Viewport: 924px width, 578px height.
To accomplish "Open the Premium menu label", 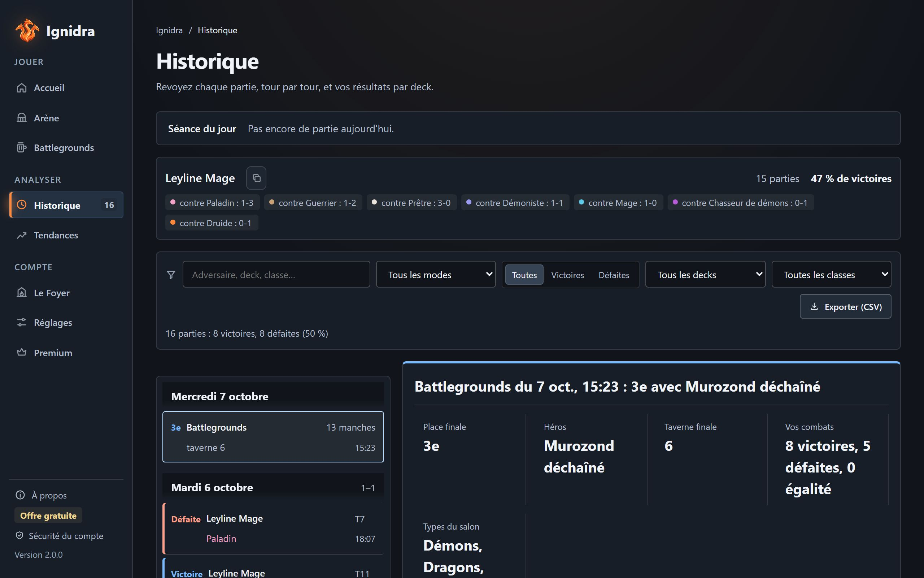I will (x=53, y=353).
